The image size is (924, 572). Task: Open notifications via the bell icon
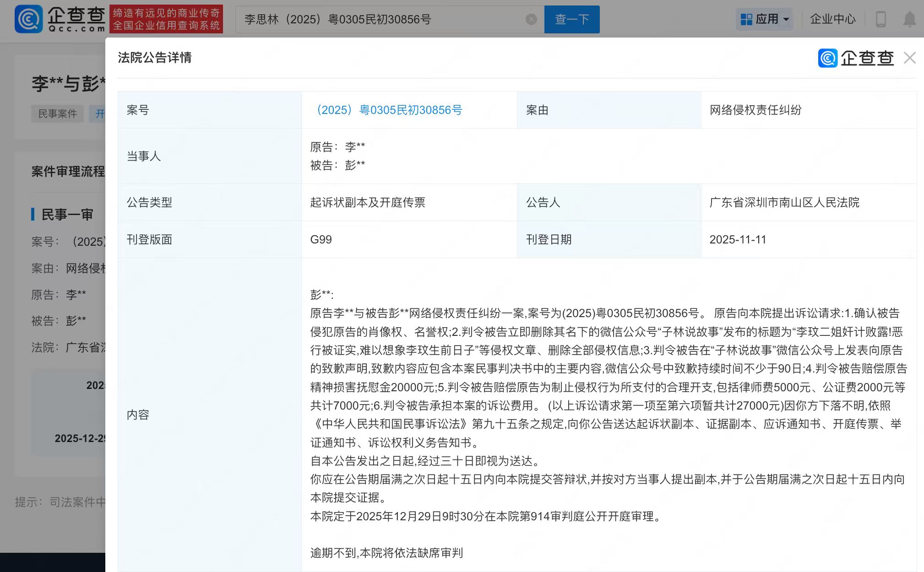click(909, 19)
